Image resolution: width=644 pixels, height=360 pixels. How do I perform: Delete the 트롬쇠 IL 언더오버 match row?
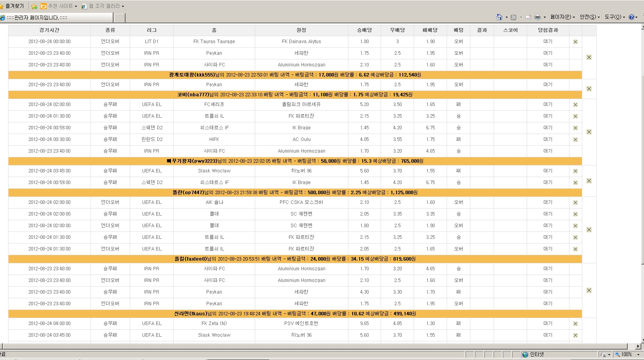[575, 249]
